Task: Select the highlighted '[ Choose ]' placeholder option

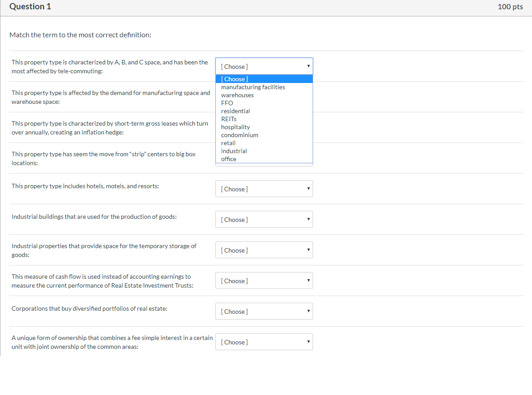Action: point(264,79)
